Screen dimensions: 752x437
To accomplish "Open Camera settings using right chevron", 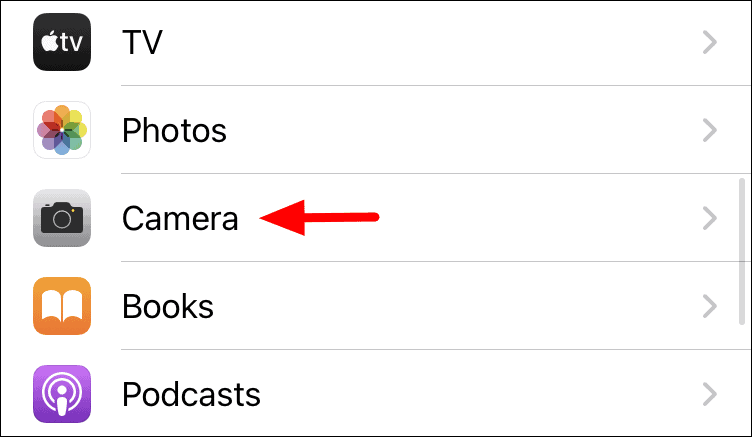I will [710, 218].
